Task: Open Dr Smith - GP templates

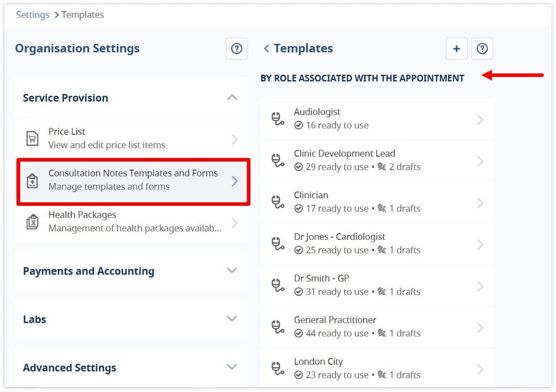Action: pyautogui.click(x=377, y=285)
